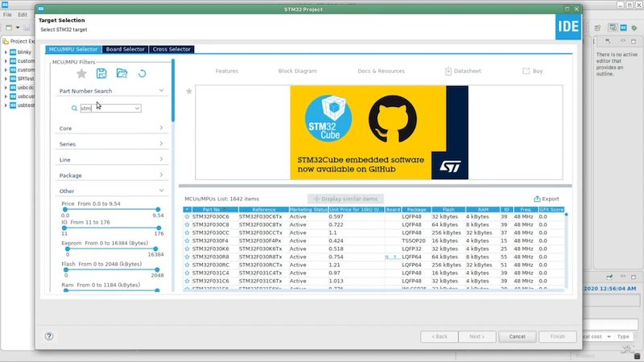Open the File menu
644x362 pixels.
7,14
